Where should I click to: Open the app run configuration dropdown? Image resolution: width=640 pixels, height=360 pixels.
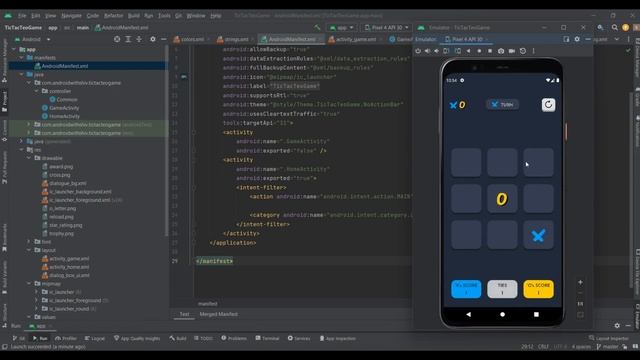341,27
